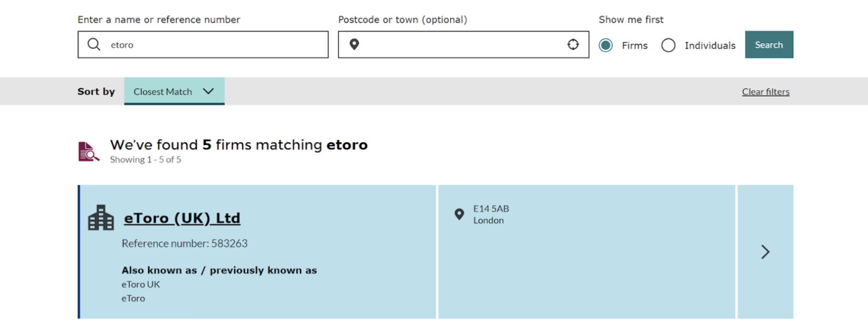Select the Firms radio button
This screenshot has height=328, width=868.
coord(606,45)
